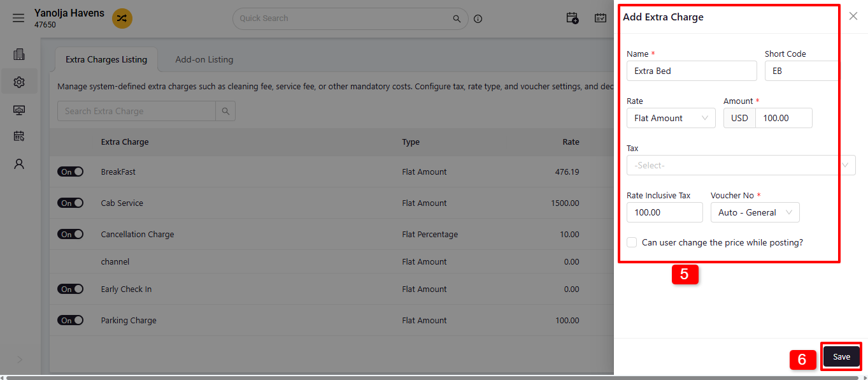
Task: Open the user profile sidebar icon
Action: click(19, 164)
